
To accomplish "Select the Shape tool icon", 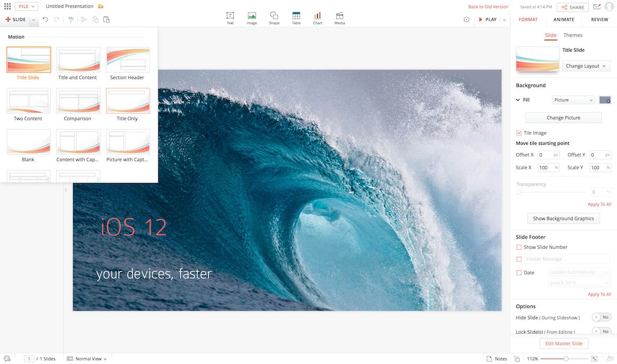I will pos(274,18).
